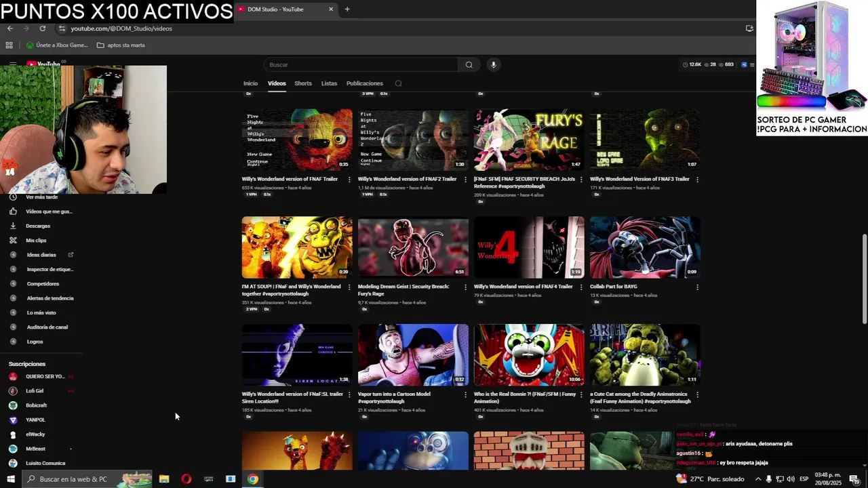Click the ESP keyboard language indicator
Image resolution: width=868 pixels, height=488 pixels.
[x=804, y=479]
